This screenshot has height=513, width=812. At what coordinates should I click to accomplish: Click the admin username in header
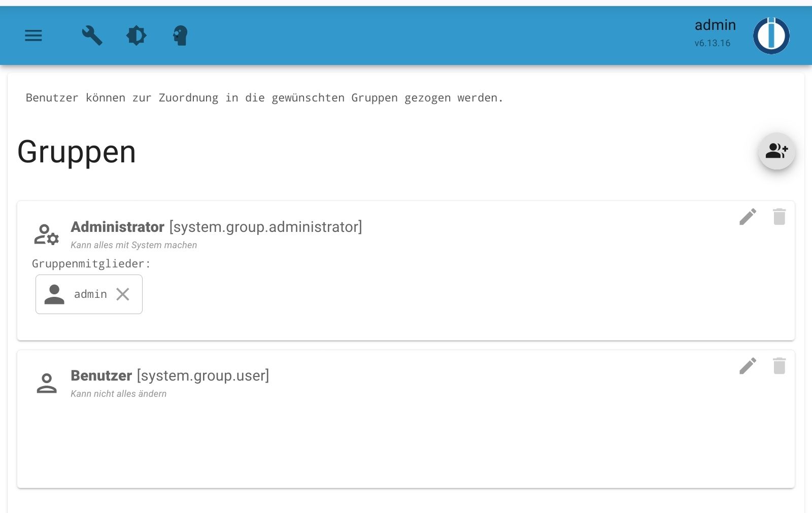[x=715, y=25]
